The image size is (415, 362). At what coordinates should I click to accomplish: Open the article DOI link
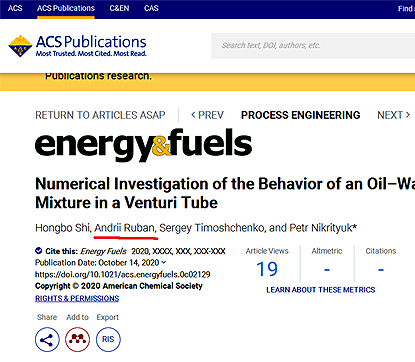(123, 274)
